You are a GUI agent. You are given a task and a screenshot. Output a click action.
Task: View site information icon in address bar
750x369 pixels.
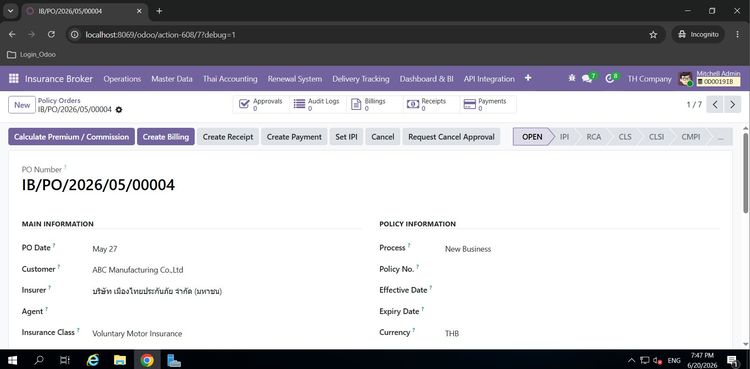click(74, 34)
